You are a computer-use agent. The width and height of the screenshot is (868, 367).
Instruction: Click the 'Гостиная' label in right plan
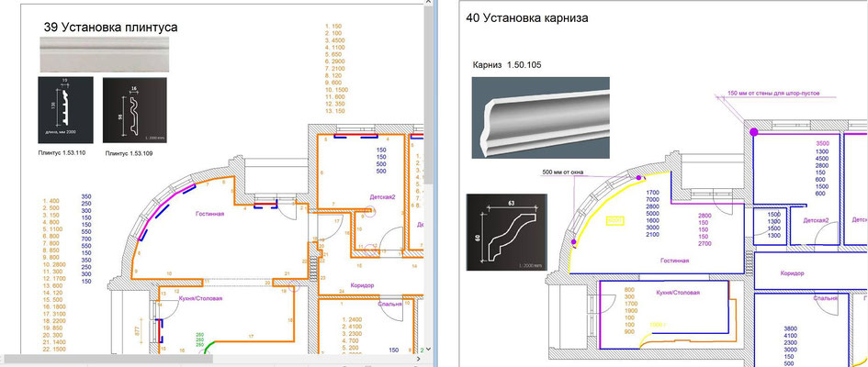[674, 261]
